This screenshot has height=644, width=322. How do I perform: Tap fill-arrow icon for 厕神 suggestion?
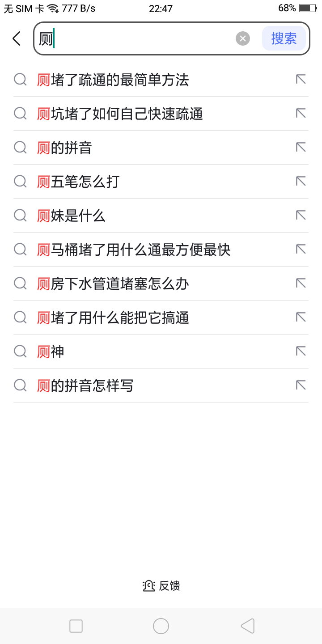tap(301, 352)
